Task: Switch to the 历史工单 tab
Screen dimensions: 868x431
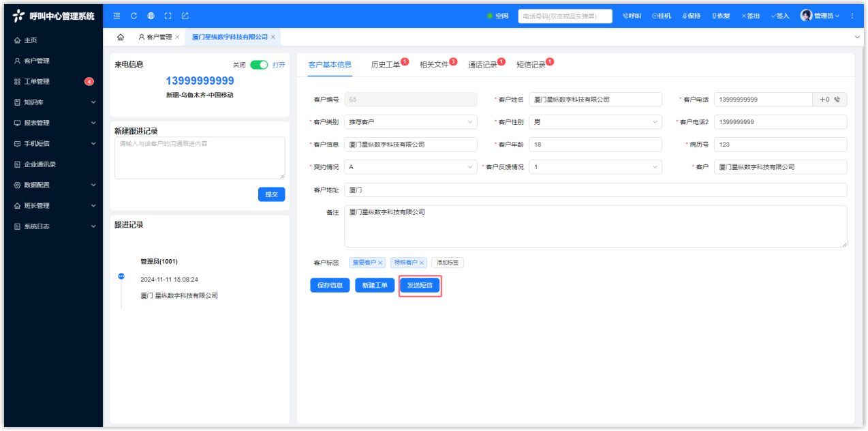Action: (x=386, y=65)
